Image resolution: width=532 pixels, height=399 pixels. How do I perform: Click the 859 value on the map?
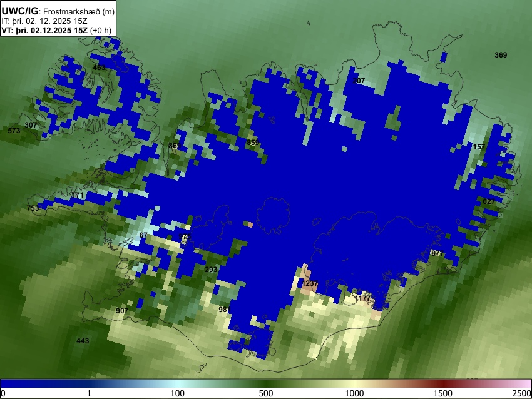(x=253, y=143)
